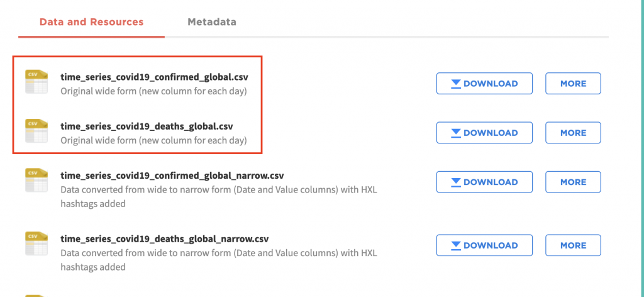Open MORE options for confirmed_global.csv
This screenshot has height=297, width=644.
[x=573, y=84]
